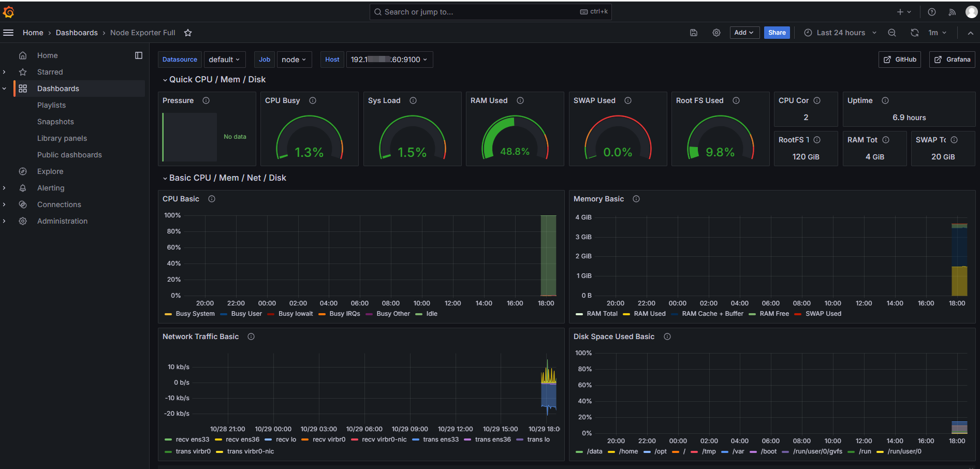Click RAM Used legend color swatch

pyautogui.click(x=626, y=314)
